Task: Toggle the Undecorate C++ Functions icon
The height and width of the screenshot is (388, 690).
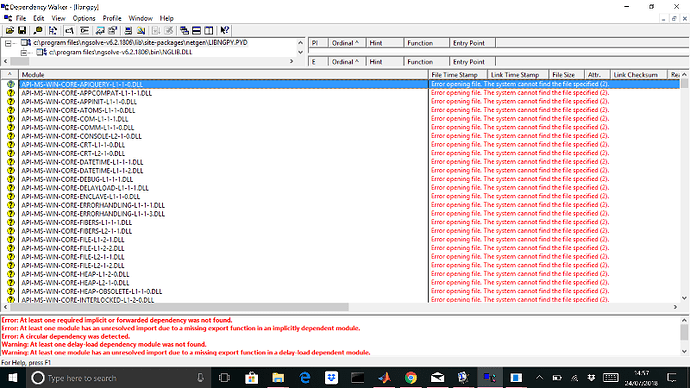Action: pyautogui.click(x=84, y=30)
